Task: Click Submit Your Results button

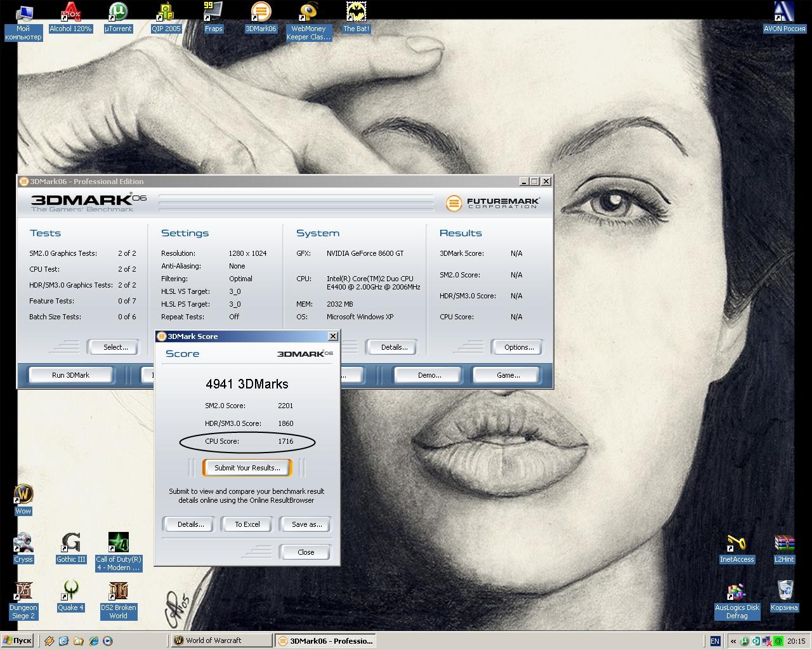Action: (x=247, y=468)
